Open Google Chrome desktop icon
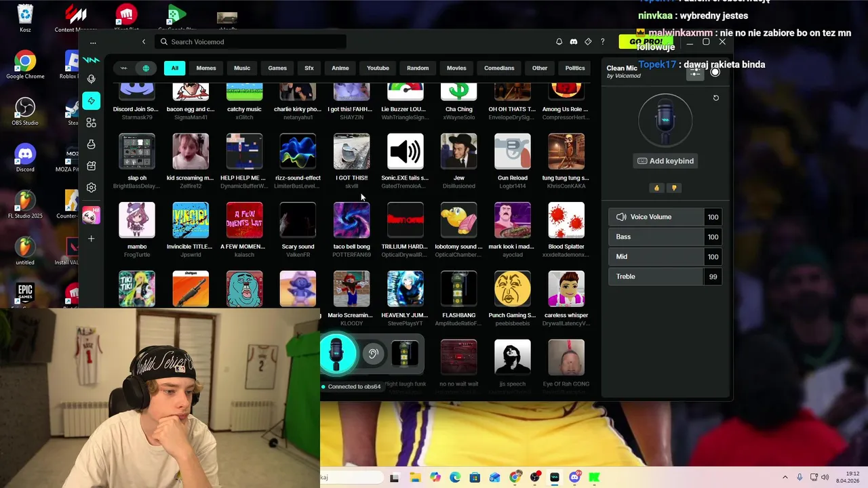The height and width of the screenshot is (488, 868). [25, 65]
